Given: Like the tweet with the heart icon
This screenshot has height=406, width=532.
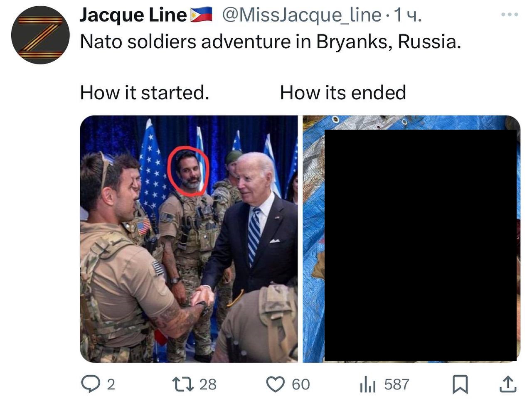Looking at the screenshot, I should [x=276, y=384].
